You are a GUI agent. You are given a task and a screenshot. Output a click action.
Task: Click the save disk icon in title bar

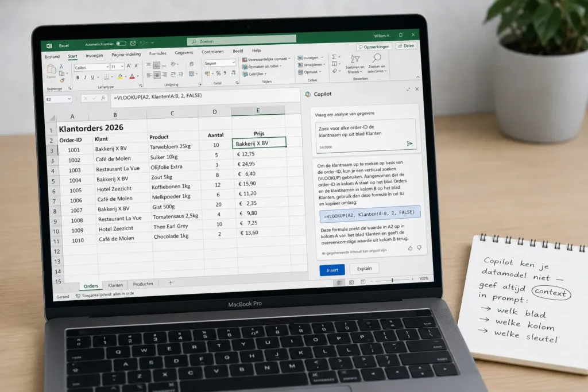133,43
